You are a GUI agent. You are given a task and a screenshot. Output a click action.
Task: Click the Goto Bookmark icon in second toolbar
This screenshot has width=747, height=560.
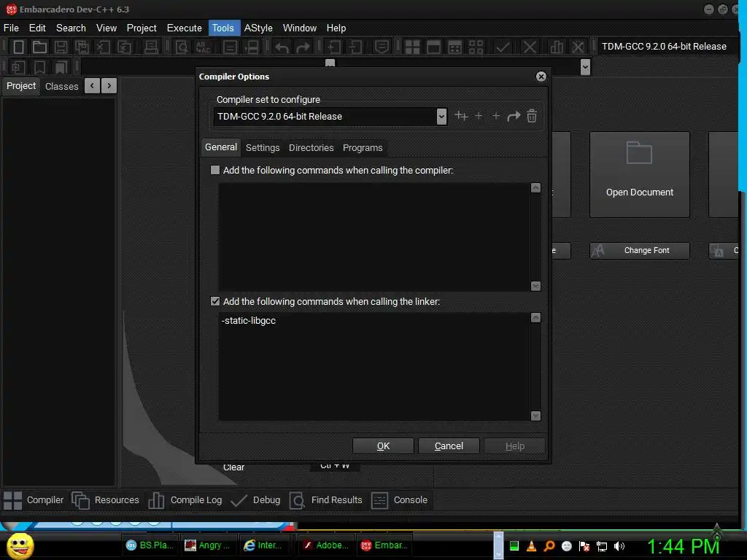[61, 67]
